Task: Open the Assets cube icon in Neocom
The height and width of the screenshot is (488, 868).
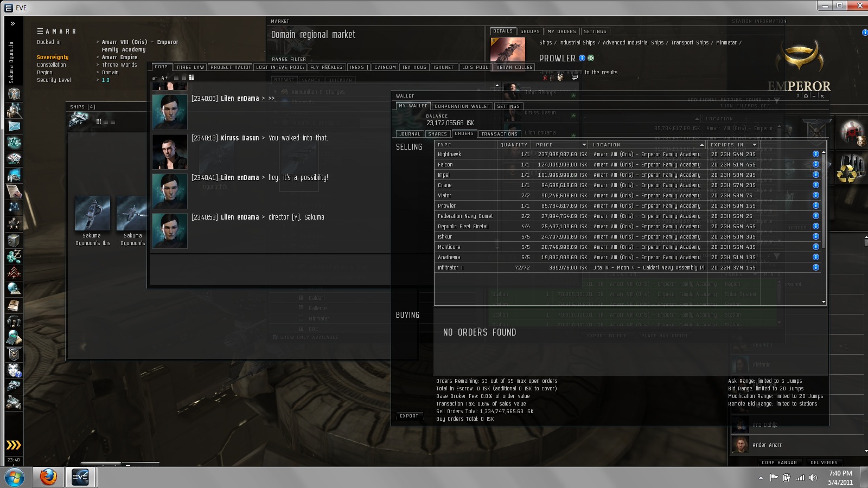Action: pos(14,239)
